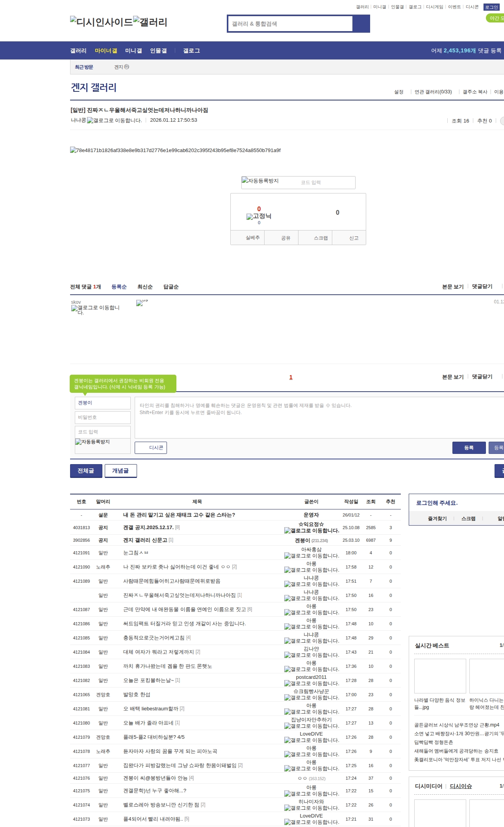Click the search button beside the search field

coord(361,24)
